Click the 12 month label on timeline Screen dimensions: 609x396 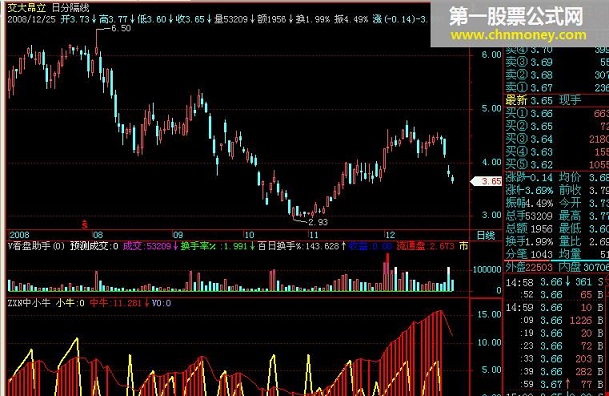click(x=390, y=235)
